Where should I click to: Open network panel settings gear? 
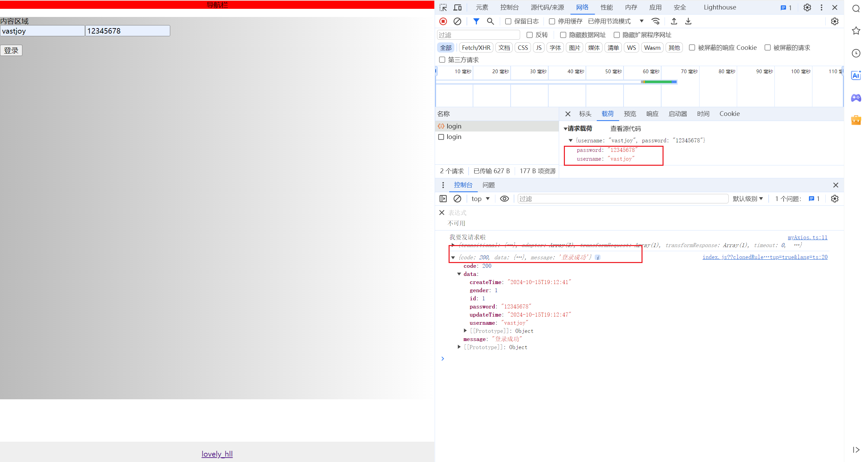pyautogui.click(x=835, y=21)
